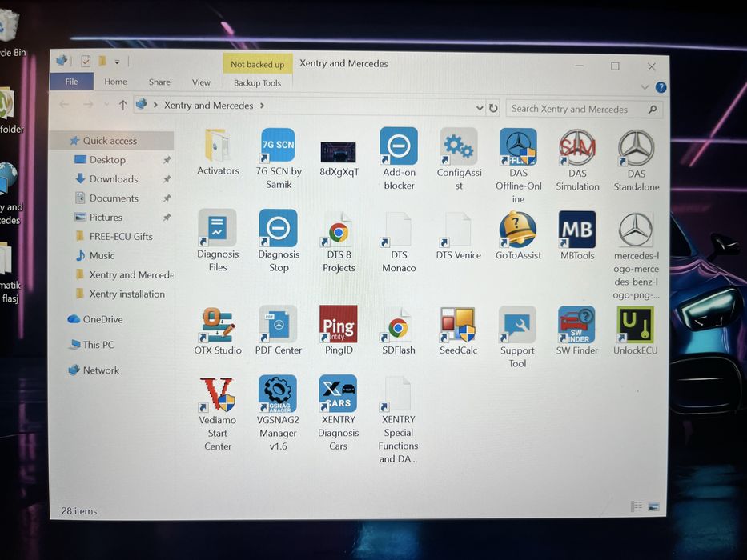Open DAS Offline-Online shortcut
The height and width of the screenshot is (560, 747).
pyautogui.click(x=518, y=166)
